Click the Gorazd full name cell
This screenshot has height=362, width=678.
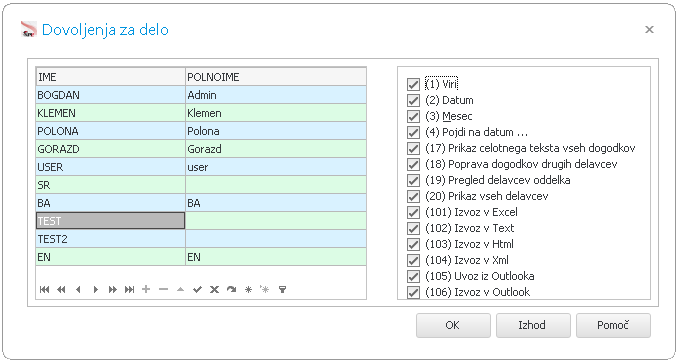pos(276,149)
